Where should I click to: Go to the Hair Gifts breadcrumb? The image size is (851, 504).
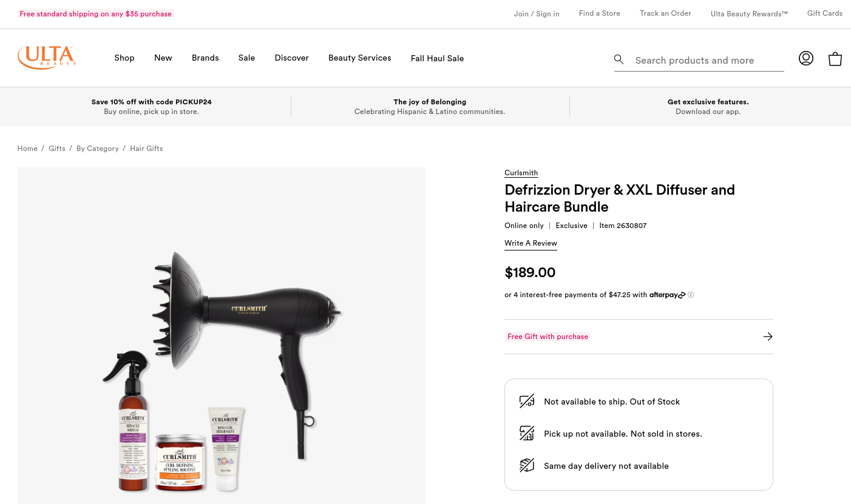(x=146, y=149)
